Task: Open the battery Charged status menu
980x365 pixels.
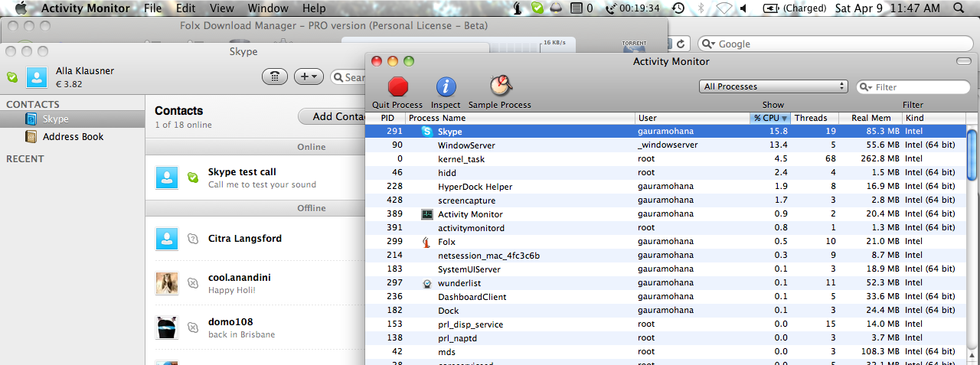Action: pos(795,8)
